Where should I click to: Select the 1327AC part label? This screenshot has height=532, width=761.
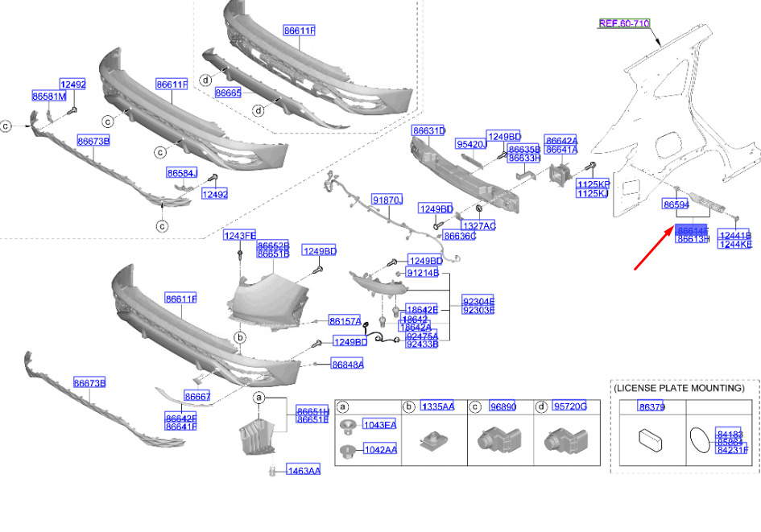(x=478, y=226)
